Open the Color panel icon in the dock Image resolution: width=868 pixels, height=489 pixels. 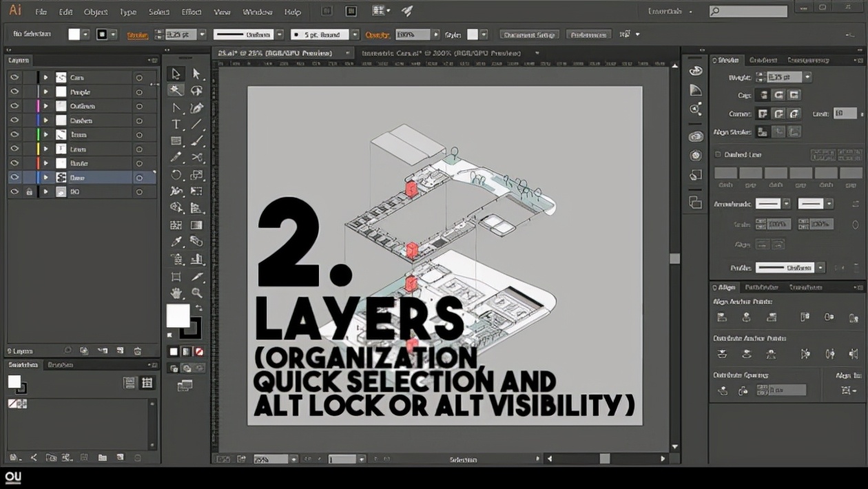pos(695,71)
